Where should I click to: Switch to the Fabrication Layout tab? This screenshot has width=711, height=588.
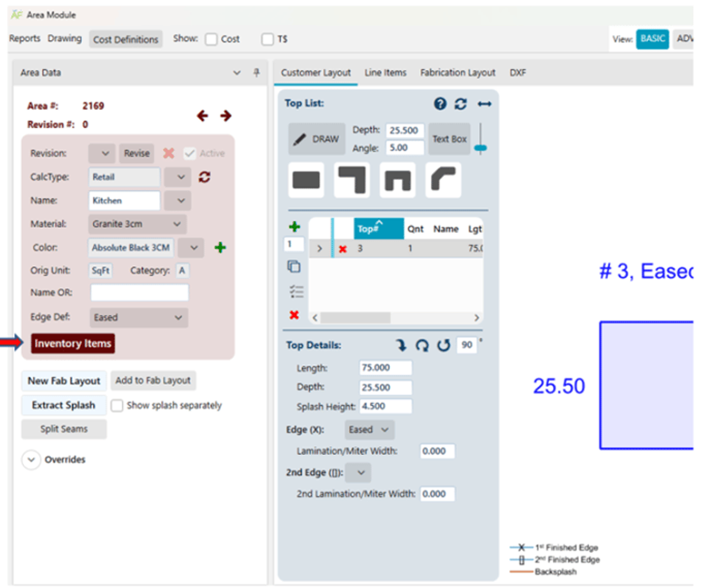[x=457, y=72]
